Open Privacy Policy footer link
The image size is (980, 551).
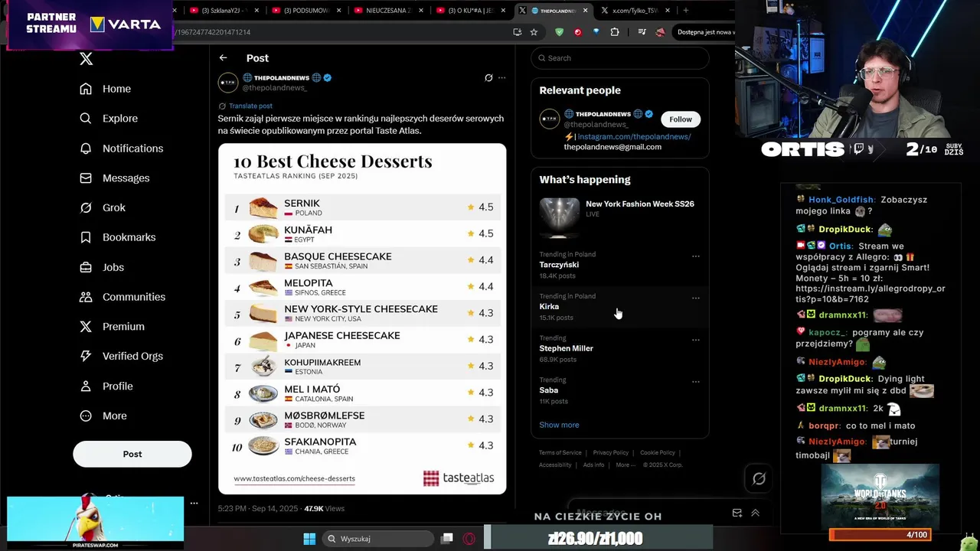tap(611, 453)
